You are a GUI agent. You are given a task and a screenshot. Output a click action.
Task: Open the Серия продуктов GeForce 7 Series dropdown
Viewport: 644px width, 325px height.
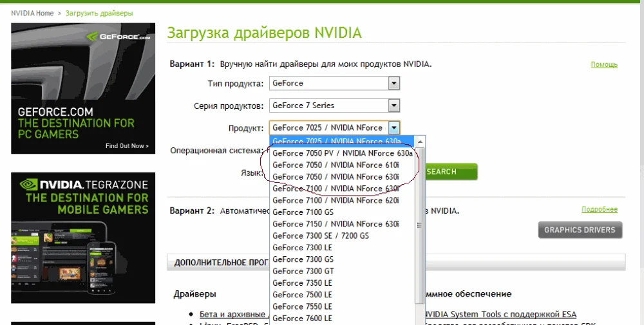click(334, 106)
